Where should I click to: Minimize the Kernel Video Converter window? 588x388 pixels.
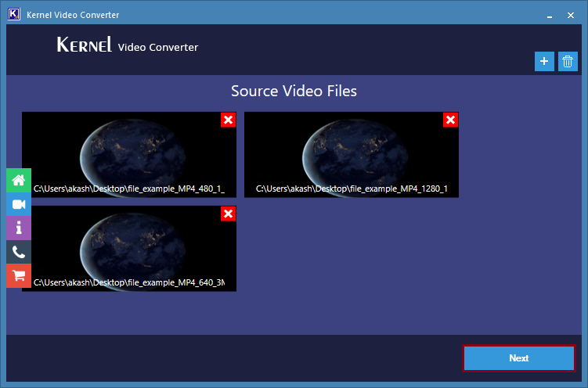[x=550, y=16]
